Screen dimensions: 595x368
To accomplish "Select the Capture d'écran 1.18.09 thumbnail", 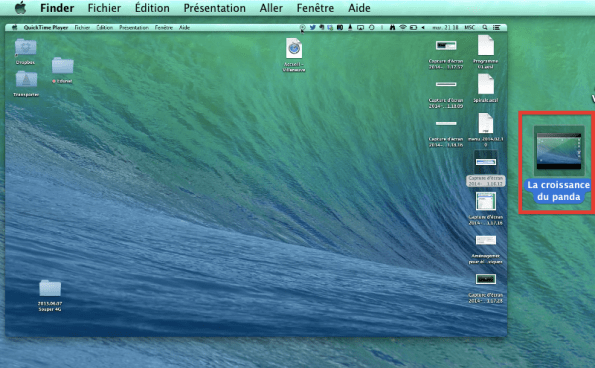I will 446,84.
